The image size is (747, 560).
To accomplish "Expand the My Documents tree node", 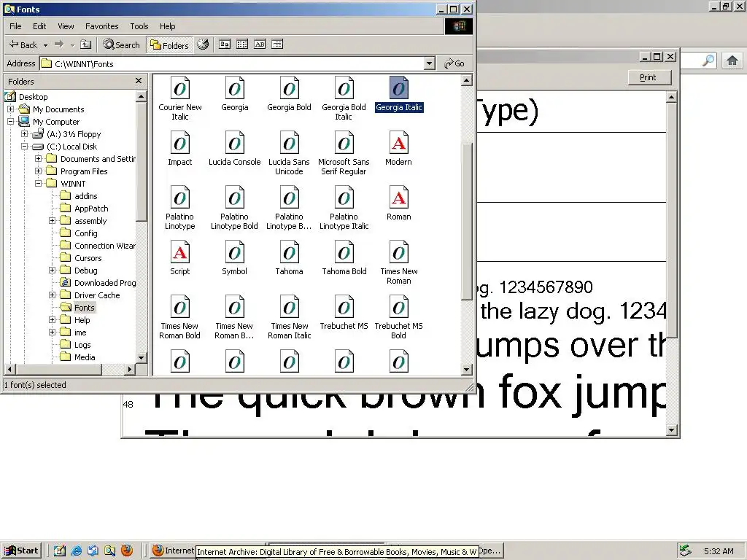I will 10,109.
